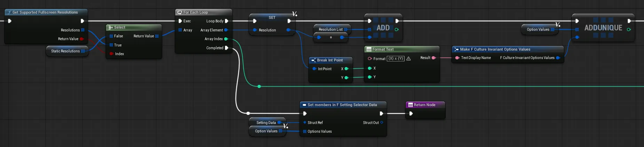The image size is (644, 147).
Task: Click the exec output pin on the Set members node
Action: tap(382, 113)
